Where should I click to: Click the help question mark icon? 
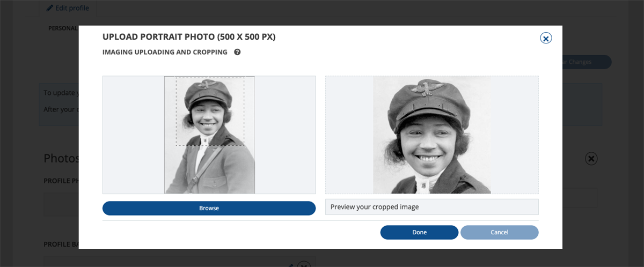(237, 52)
